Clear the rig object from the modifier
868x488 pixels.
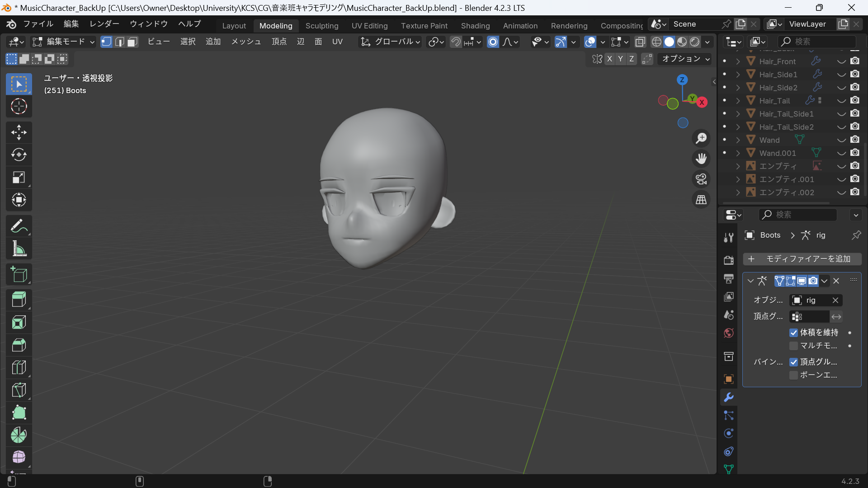click(x=835, y=300)
